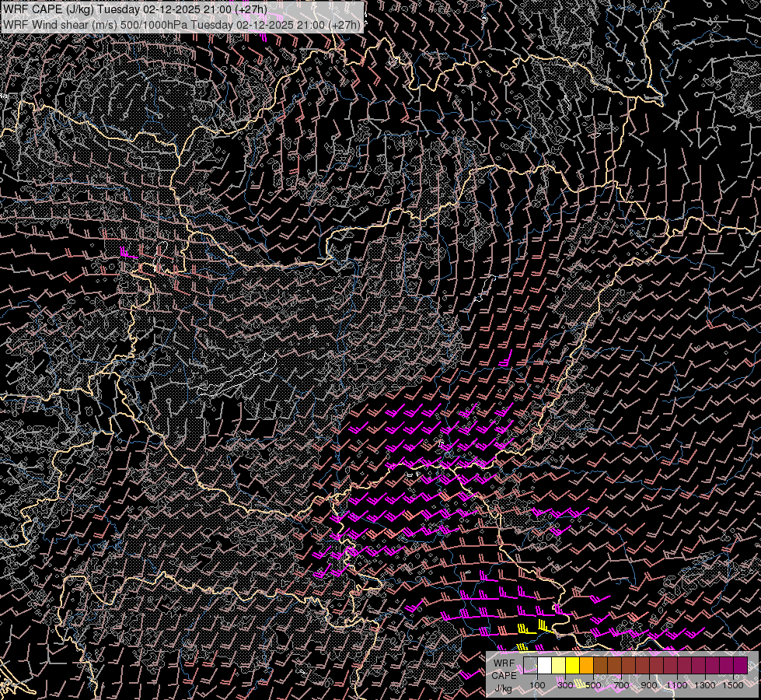Click the WRF CAPE header title line
The width and height of the screenshot is (761, 700).
(x=135, y=9)
